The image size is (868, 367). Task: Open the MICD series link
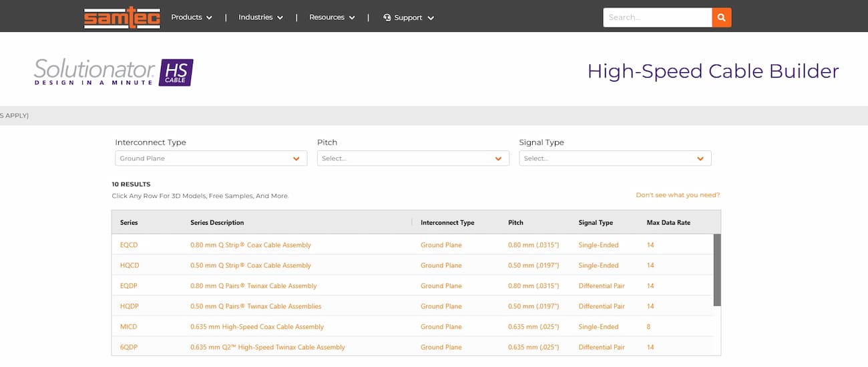(x=129, y=327)
